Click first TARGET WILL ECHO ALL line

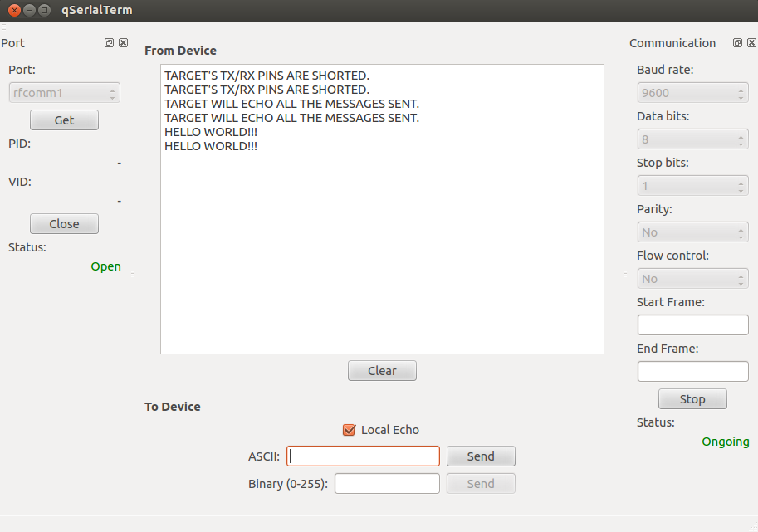291,104
